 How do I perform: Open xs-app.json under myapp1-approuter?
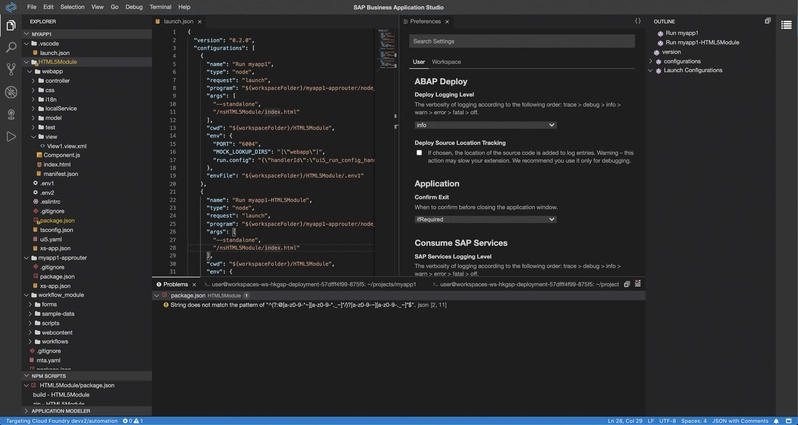click(55, 286)
